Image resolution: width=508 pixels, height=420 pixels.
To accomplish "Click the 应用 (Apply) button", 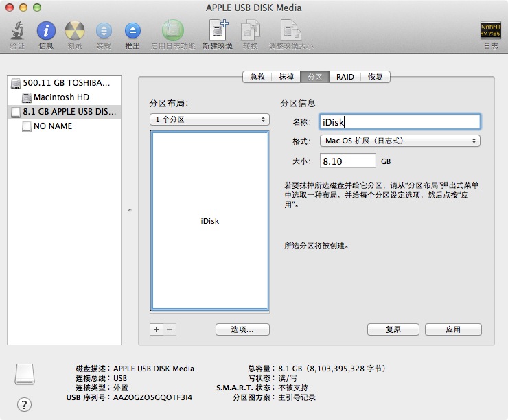I will coord(453,329).
